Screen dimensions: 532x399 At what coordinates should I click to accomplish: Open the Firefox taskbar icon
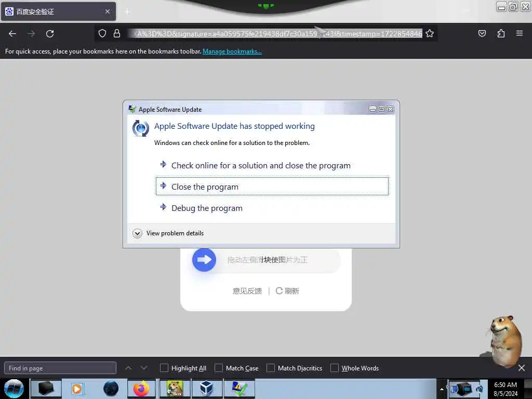[x=141, y=389]
